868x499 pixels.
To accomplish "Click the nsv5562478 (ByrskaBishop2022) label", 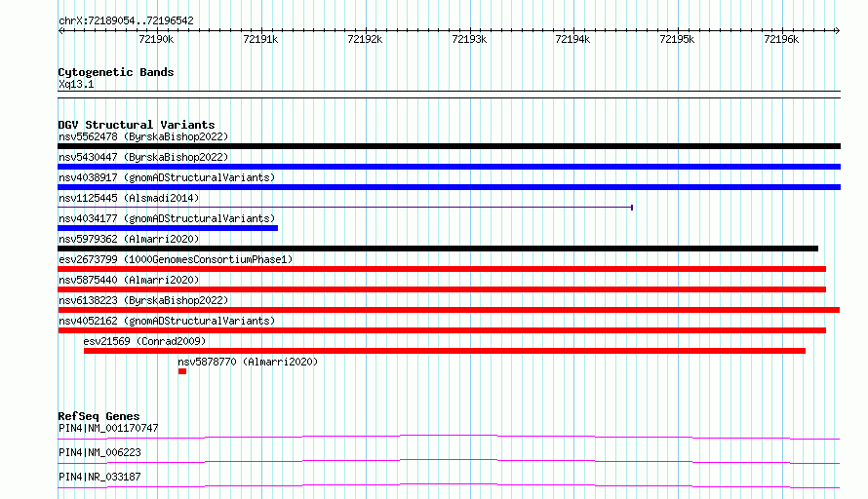I will pos(143,136).
